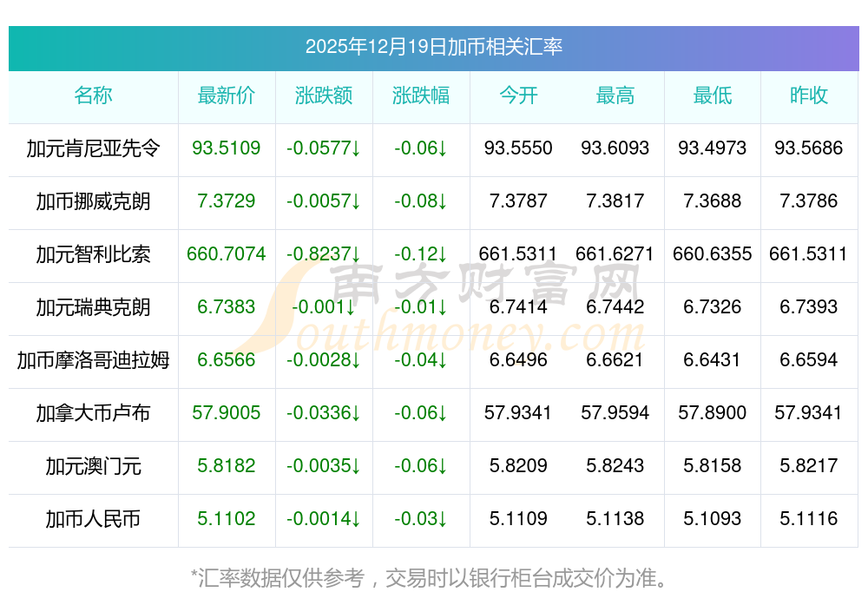Click the 今开 column header

518,95
